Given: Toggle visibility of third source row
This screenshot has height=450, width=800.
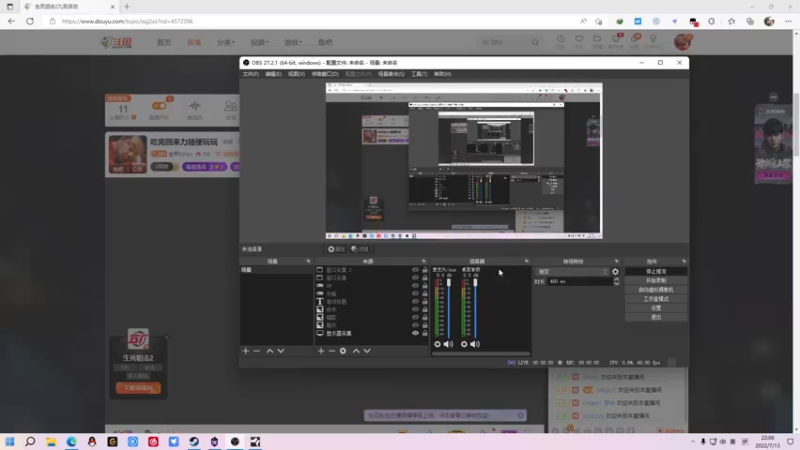Looking at the screenshot, I should pos(415,286).
